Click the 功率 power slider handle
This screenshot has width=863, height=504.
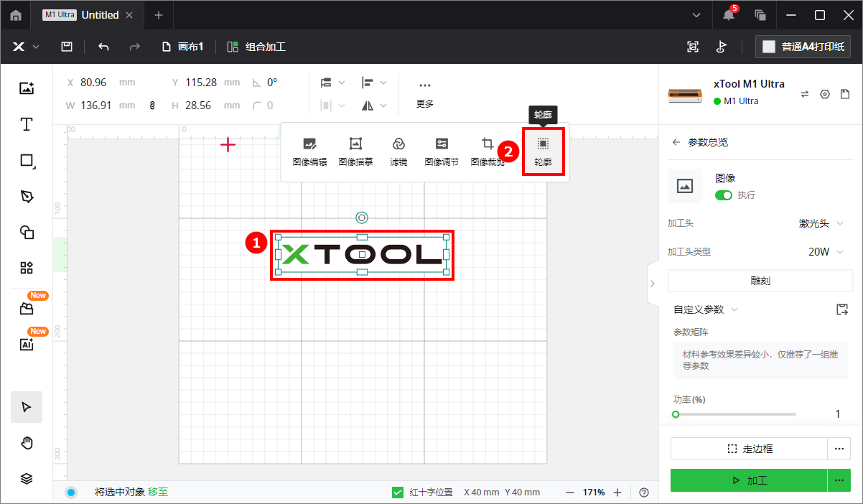[x=675, y=414]
